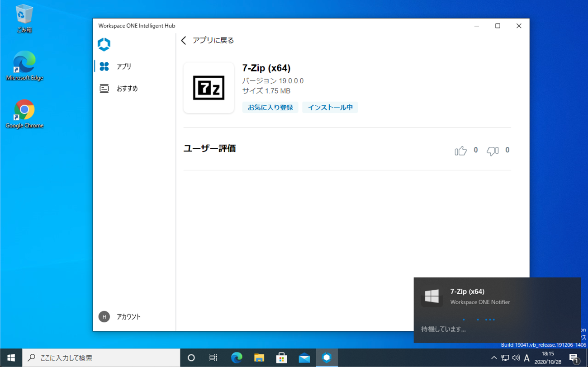Open the 7-Zip Workspace ONE Notifier toast
The height and width of the screenshot is (367, 588).
coord(497,310)
